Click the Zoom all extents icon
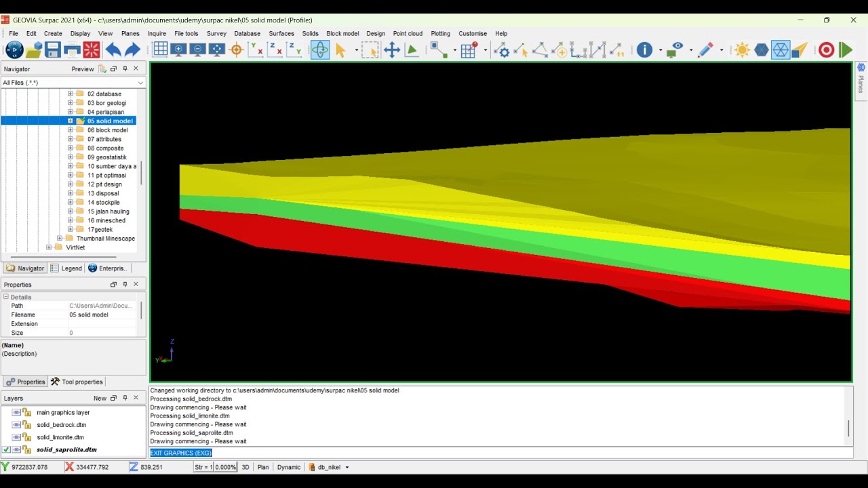 [217, 49]
